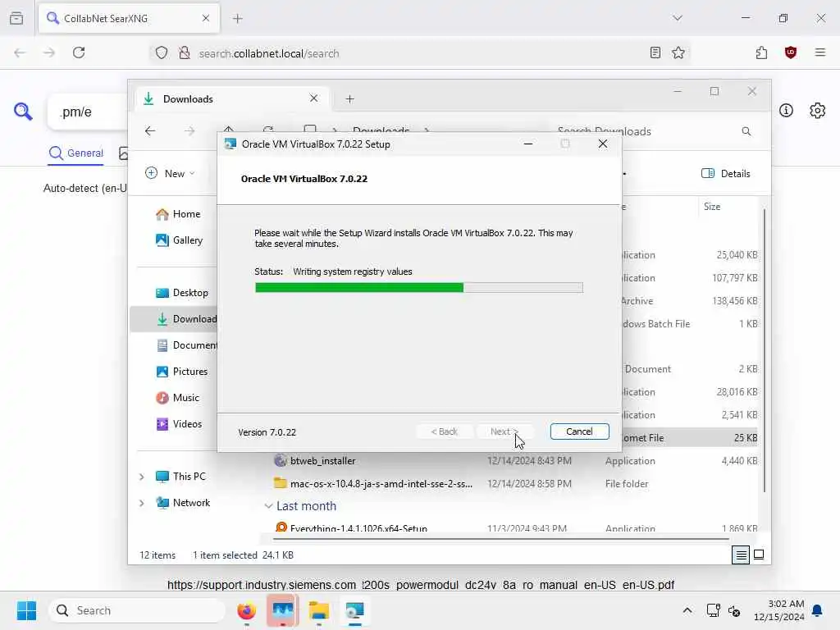The width and height of the screenshot is (840, 630).
Task: Open the list all tabs dropdown
Action: point(678,18)
